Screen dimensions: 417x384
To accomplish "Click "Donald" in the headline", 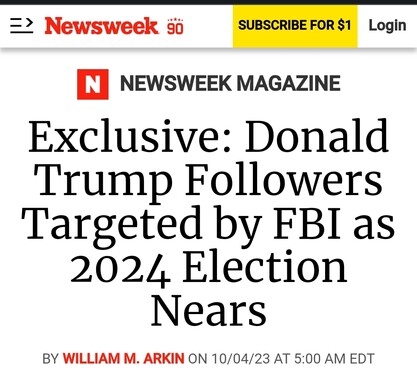I will (317, 136).
